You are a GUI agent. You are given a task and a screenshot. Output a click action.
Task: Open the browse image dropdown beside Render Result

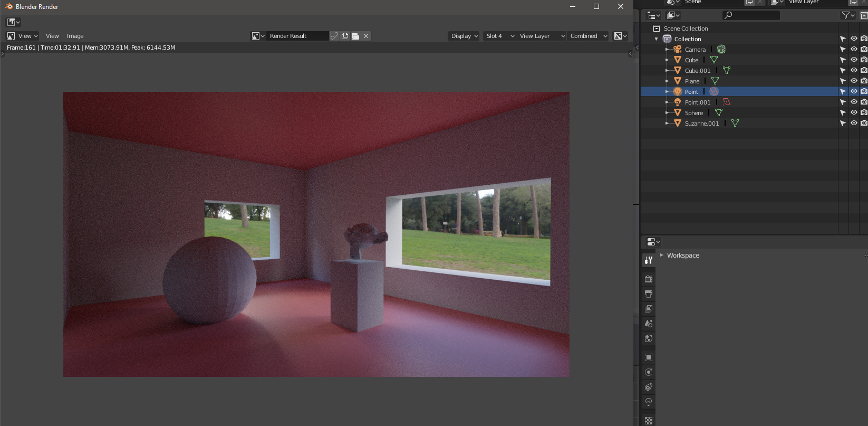pos(258,36)
